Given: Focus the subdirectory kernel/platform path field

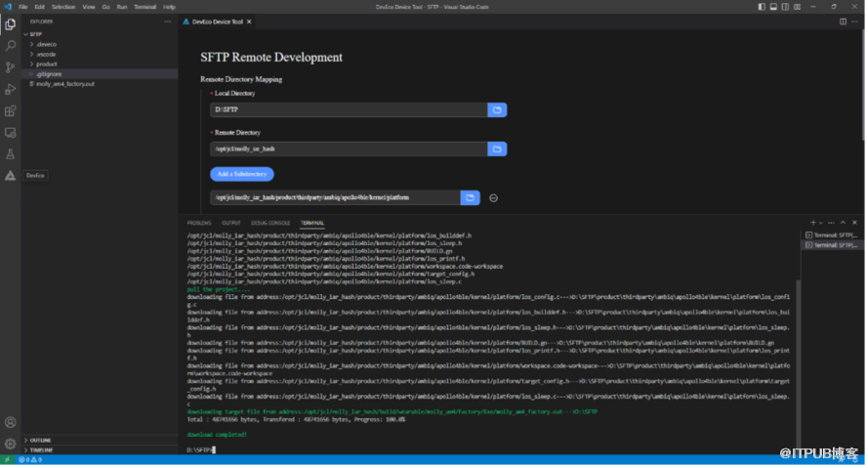Looking at the screenshot, I should 336,198.
